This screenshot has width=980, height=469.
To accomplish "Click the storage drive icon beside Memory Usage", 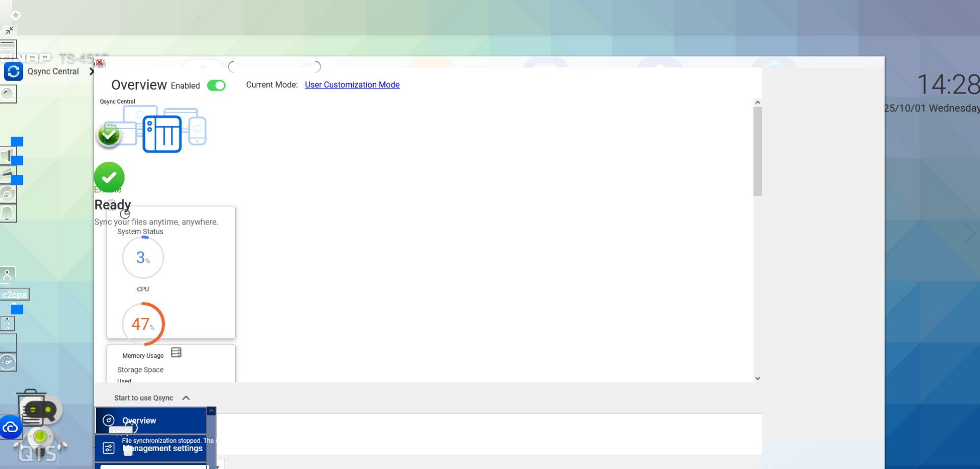I will (177, 353).
